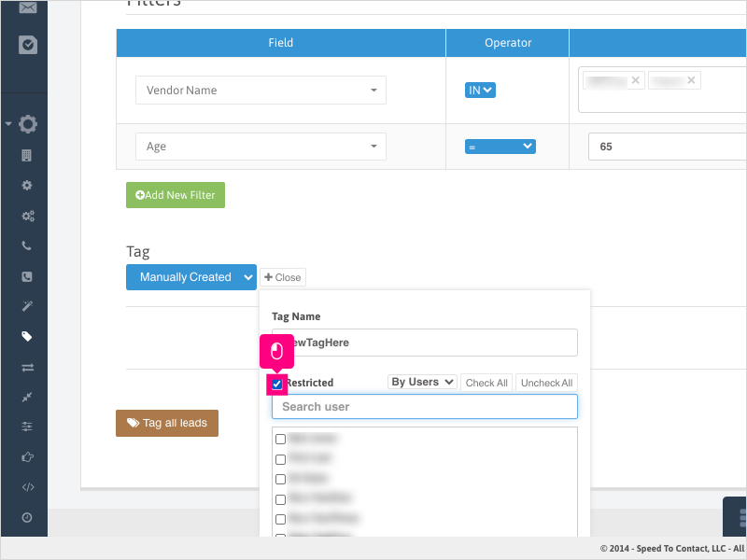The height and width of the screenshot is (560, 747).
Task: Check the fourth user checkbox in list
Action: pyautogui.click(x=281, y=499)
